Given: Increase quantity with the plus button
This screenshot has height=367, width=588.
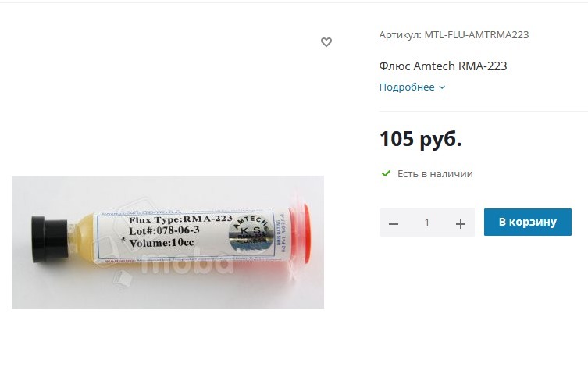Looking at the screenshot, I should click(x=461, y=224).
